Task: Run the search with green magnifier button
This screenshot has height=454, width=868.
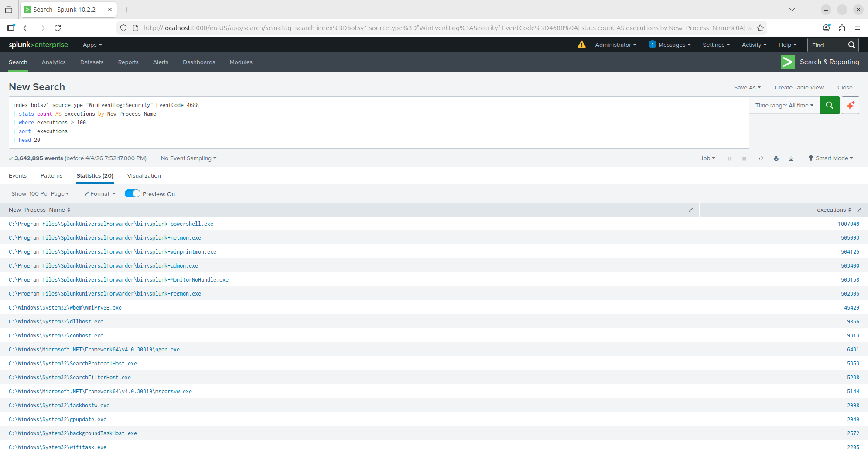Action: 830,105
